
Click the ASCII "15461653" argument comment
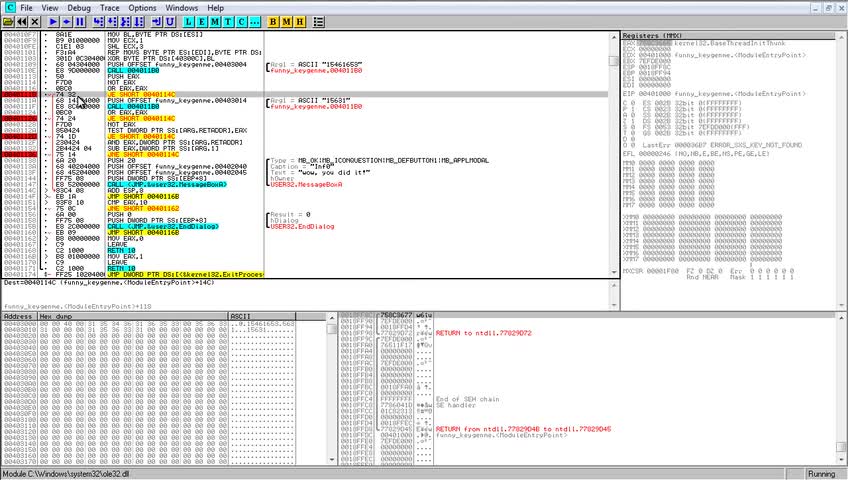click(x=330, y=64)
